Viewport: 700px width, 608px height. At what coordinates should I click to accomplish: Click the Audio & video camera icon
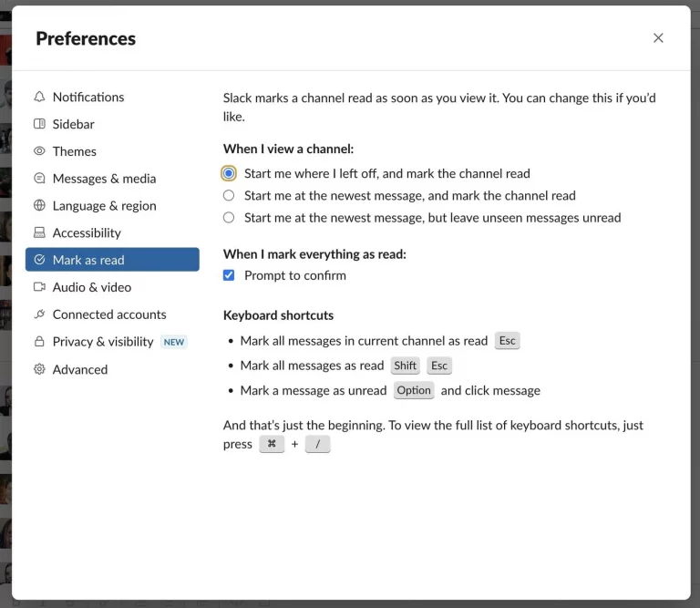[x=39, y=287]
